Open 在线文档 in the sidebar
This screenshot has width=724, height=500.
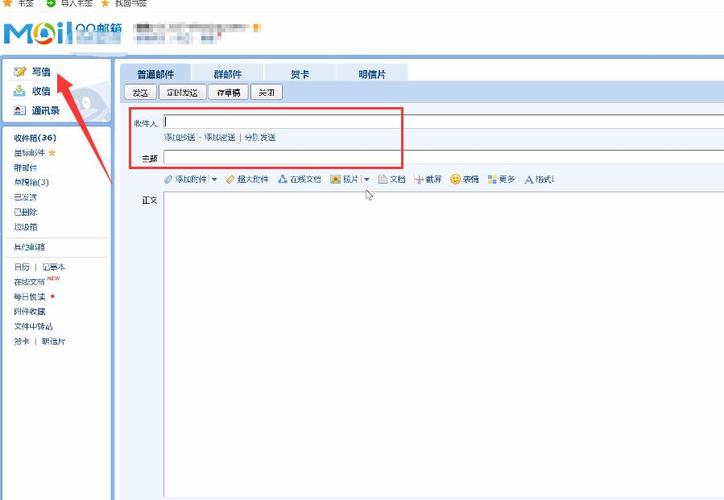pos(29,282)
